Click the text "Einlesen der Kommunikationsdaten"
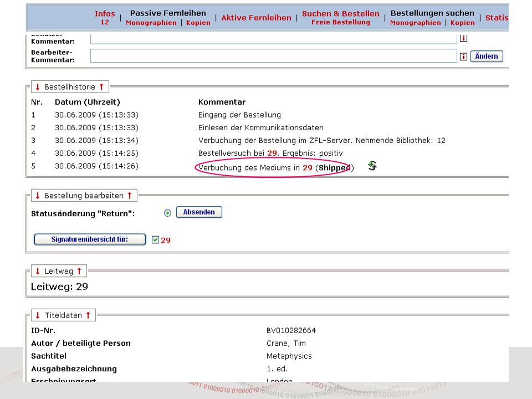532x399 pixels. pos(261,127)
